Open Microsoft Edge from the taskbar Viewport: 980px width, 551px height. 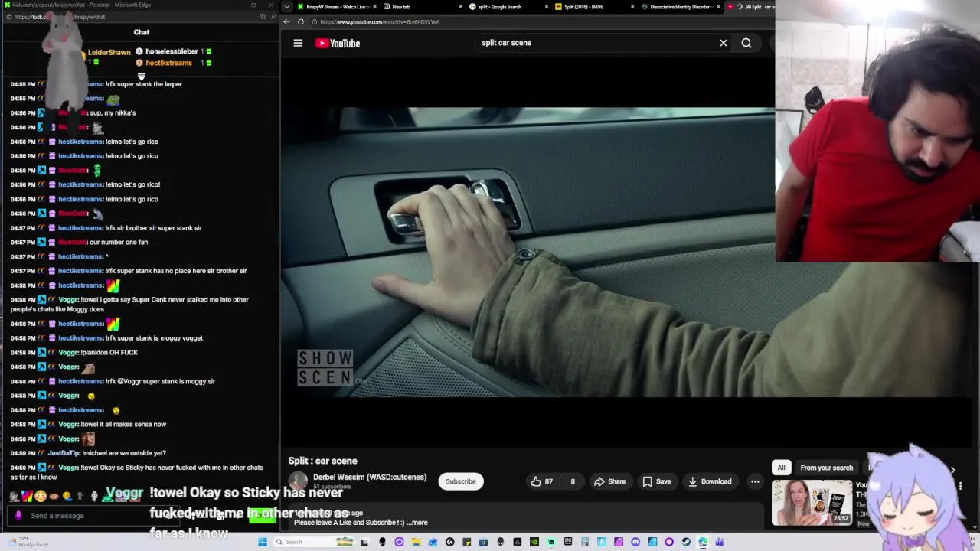[703, 542]
